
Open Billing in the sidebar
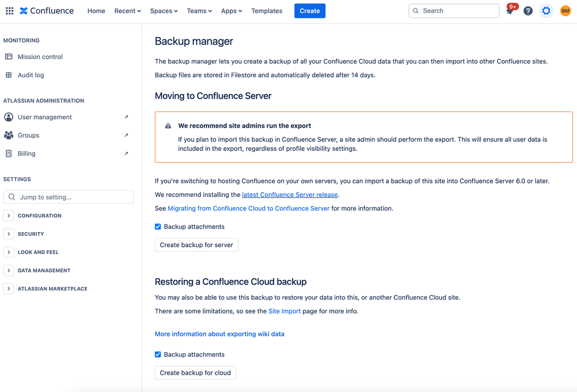pos(27,154)
